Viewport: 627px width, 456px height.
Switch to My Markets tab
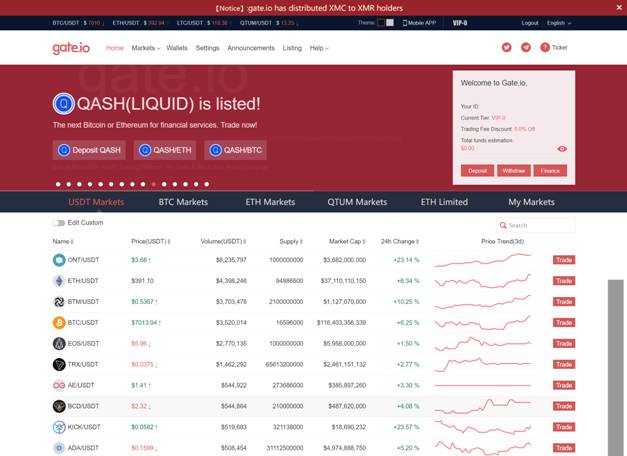tap(531, 202)
